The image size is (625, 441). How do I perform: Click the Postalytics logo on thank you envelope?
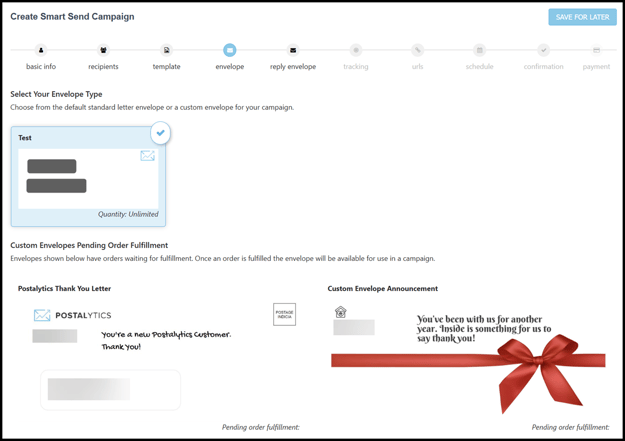pyautogui.click(x=73, y=315)
